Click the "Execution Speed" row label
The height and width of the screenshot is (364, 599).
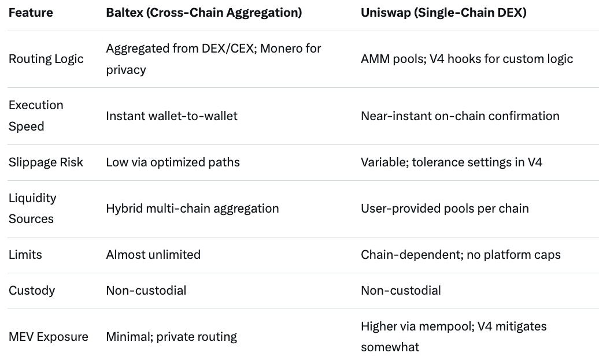[36, 116]
